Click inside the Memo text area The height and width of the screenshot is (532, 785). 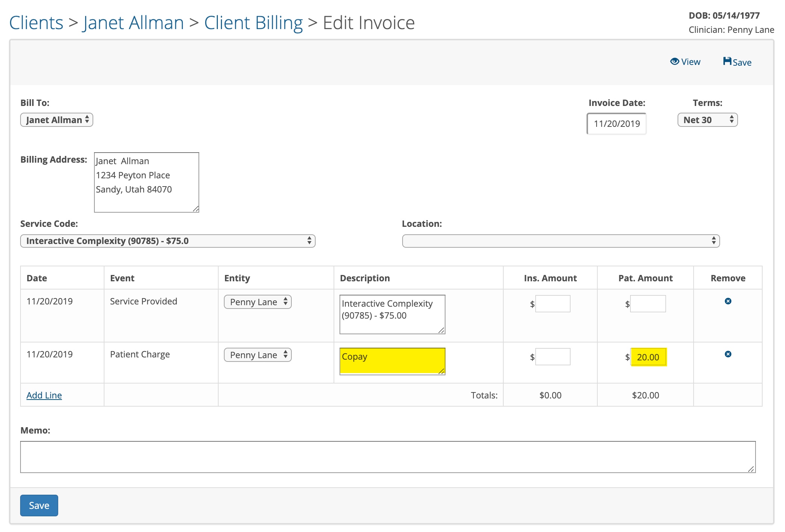pos(388,456)
